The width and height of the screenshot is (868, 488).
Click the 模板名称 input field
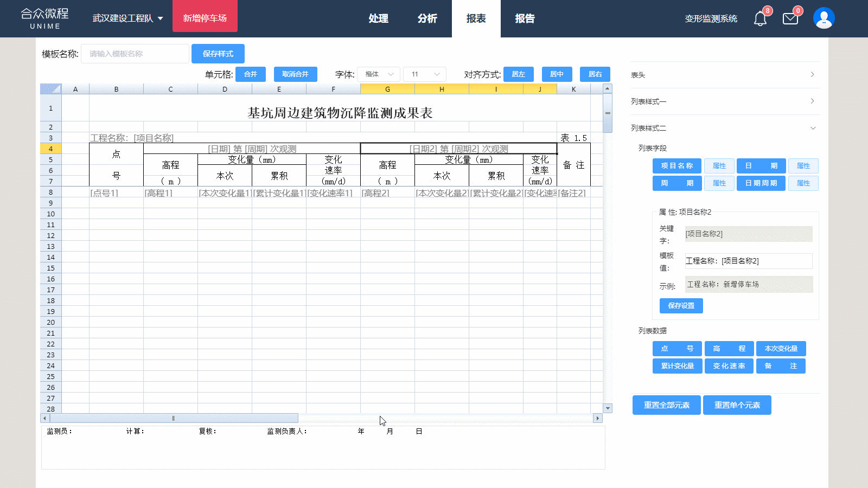(135, 54)
